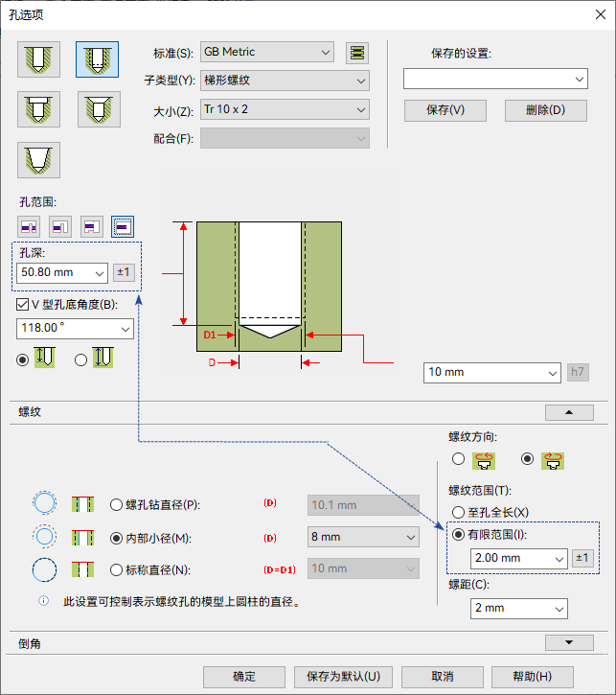Viewport: 616px width, 695px height.
Task: Expand the 倒角 section
Action: (x=569, y=642)
